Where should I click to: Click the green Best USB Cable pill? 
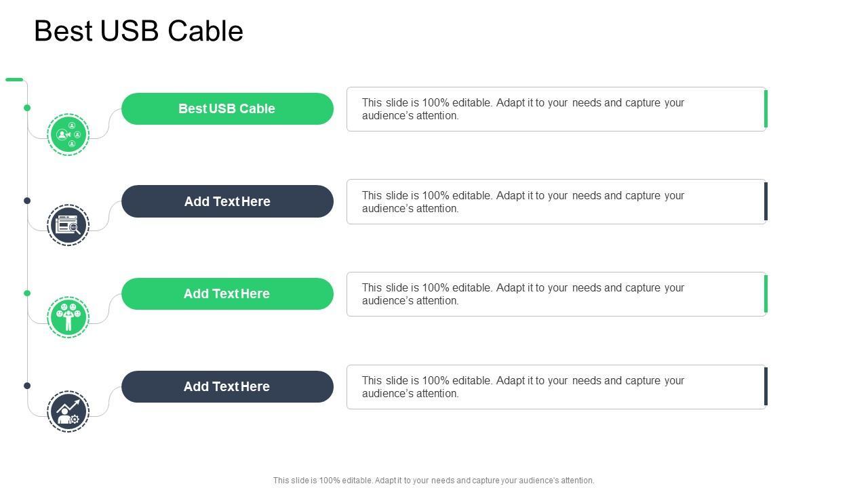[x=227, y=109]
